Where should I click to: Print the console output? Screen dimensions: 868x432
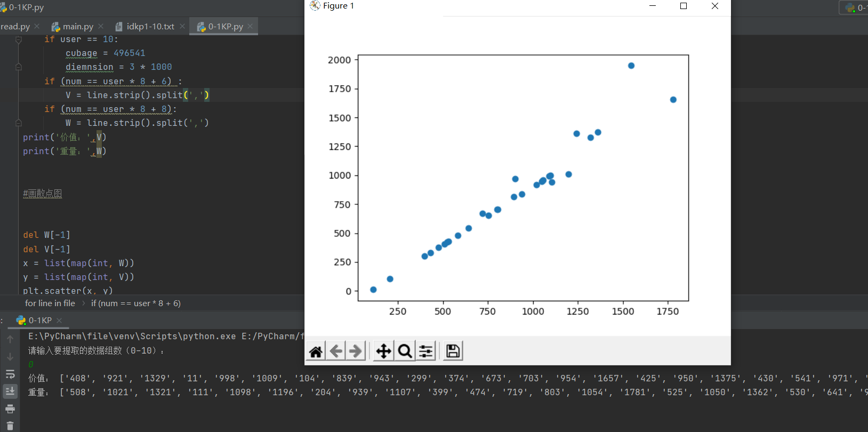[10, 409]
